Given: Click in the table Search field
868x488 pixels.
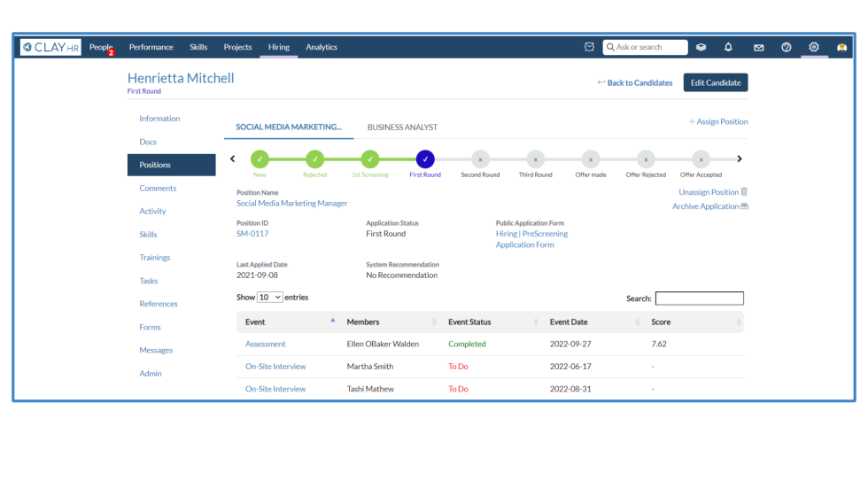Looking at the screenshot, I should (x=699, y=298).
